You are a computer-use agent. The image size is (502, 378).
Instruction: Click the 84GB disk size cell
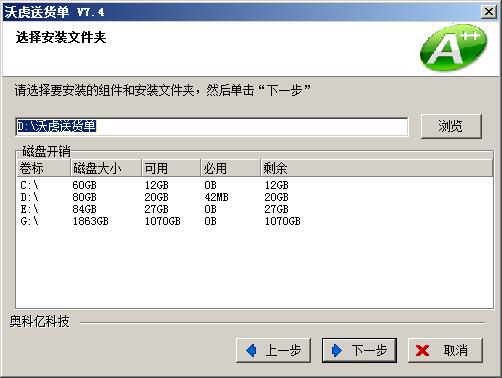click(x=84, y=209)
